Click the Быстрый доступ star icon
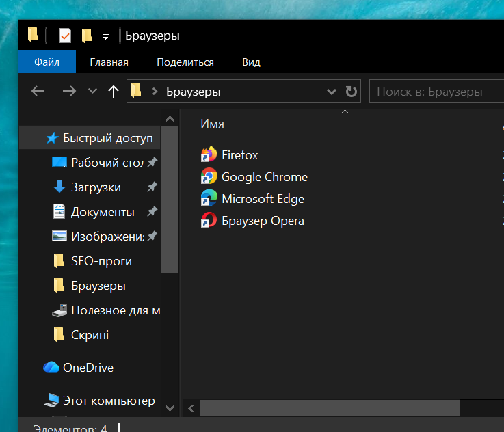 [52, 138]
